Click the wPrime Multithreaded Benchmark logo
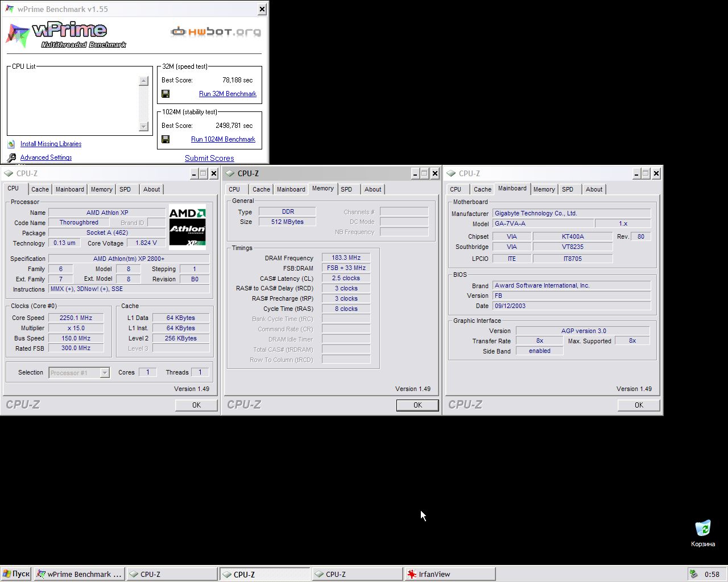The height and width of the screenshot is (582, 728). point(66,35)
